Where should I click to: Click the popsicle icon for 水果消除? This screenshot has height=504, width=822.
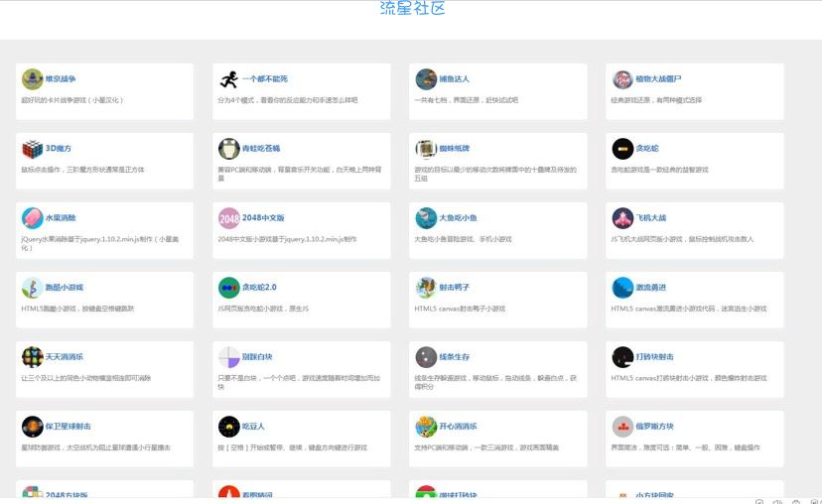click(x=32, y=218)
